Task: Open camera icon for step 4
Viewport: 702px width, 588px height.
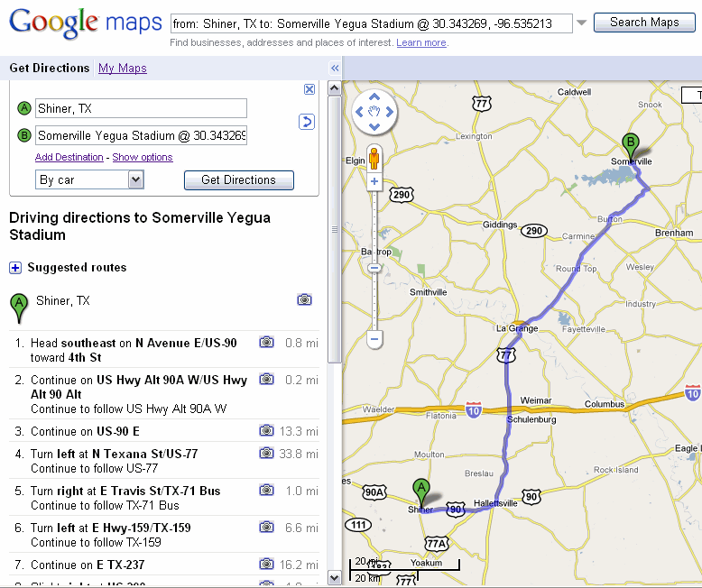Action: 266,453
